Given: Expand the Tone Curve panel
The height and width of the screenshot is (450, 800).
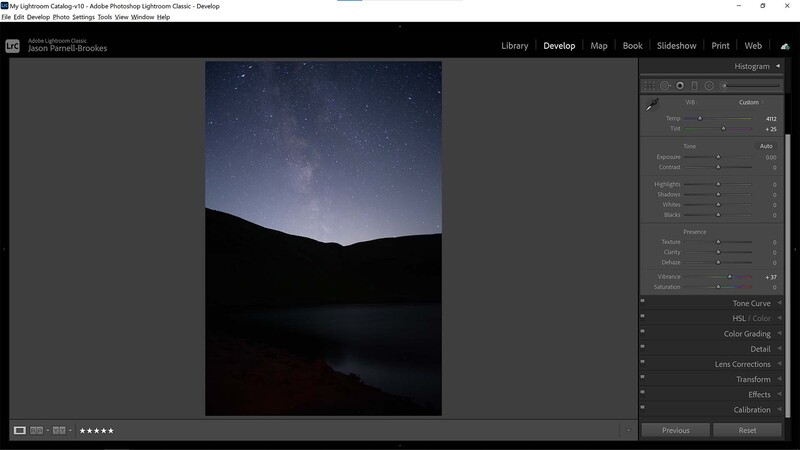Looking at the screenshot, I should (779, 303).
